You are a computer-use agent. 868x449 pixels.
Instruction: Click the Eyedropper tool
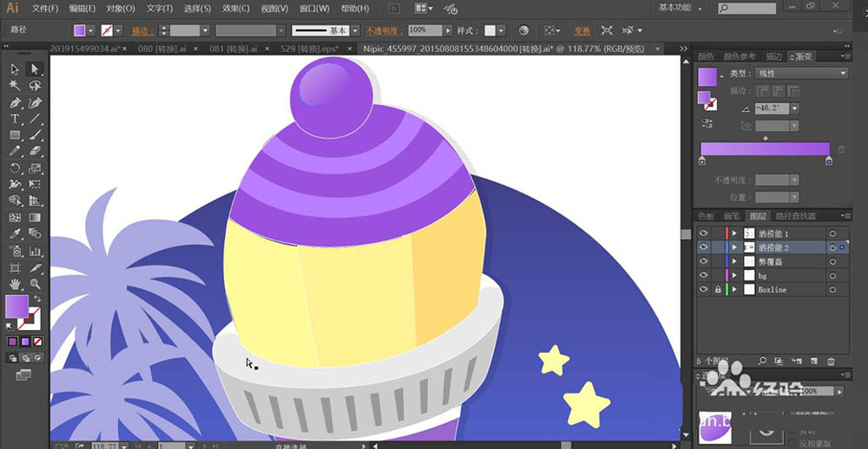[x=15, y=234]
